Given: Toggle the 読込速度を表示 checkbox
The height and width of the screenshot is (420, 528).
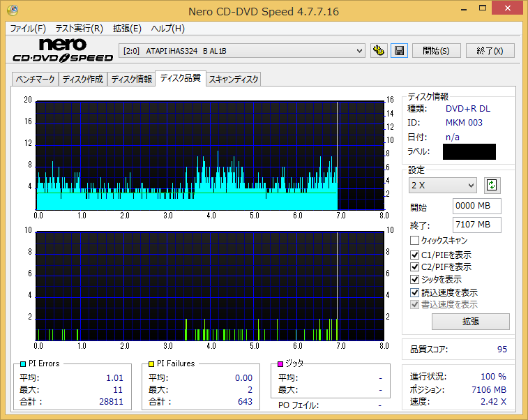Looking at the screenshot, I should (x=414, y=292).
